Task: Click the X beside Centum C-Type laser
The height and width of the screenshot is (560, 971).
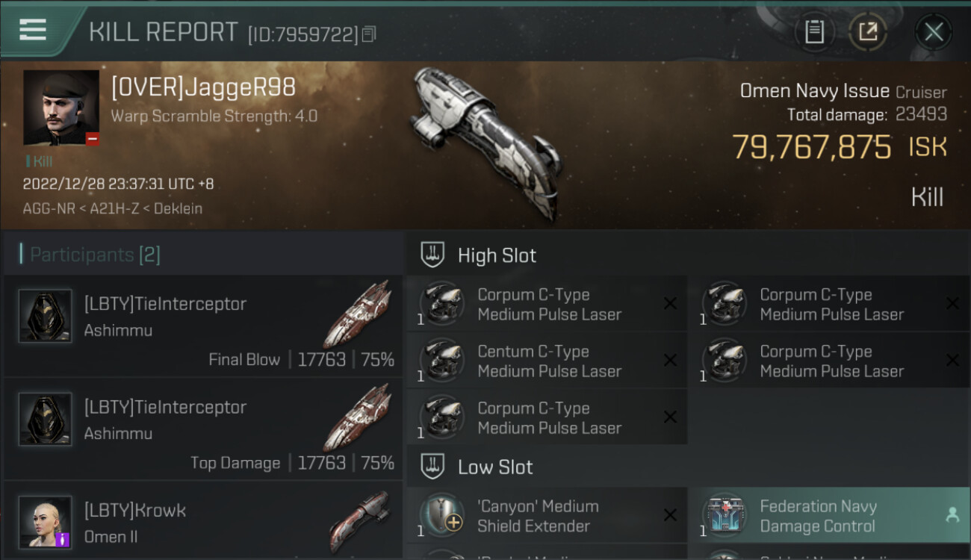Action: click(670, 361)
